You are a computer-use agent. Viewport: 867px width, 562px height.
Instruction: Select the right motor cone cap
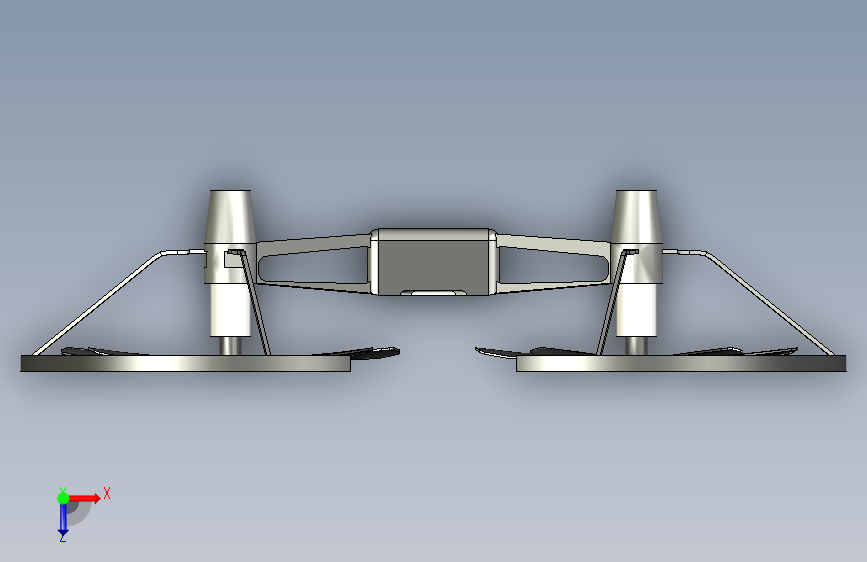pyautogui.click(x=636, y=216)
